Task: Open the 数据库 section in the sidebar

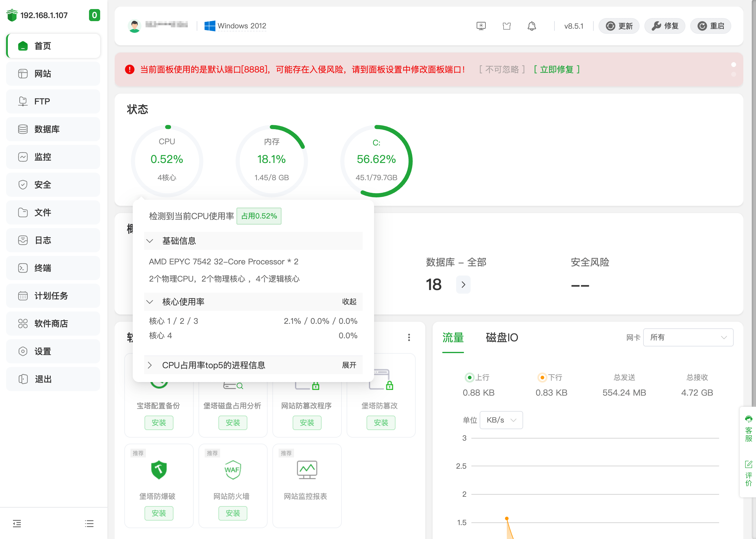Action: pos(45,129)
